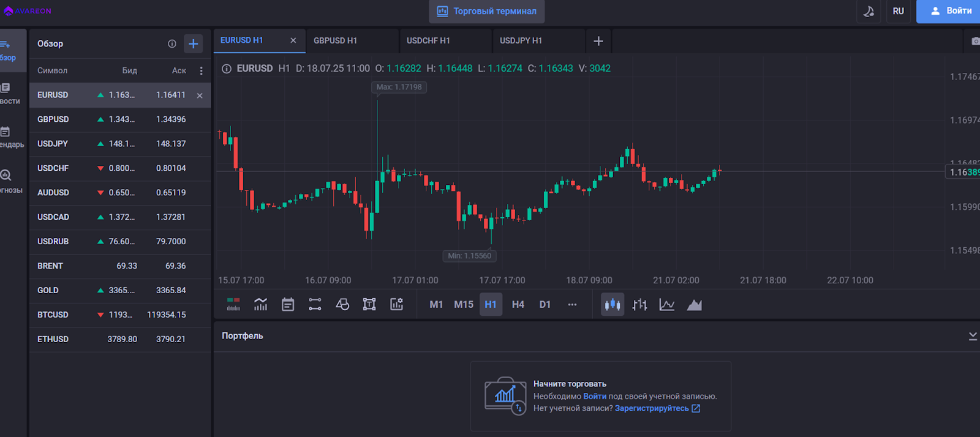Open the Торговый терминал button
Screen dimensions: 980x437
click(487, 11)
